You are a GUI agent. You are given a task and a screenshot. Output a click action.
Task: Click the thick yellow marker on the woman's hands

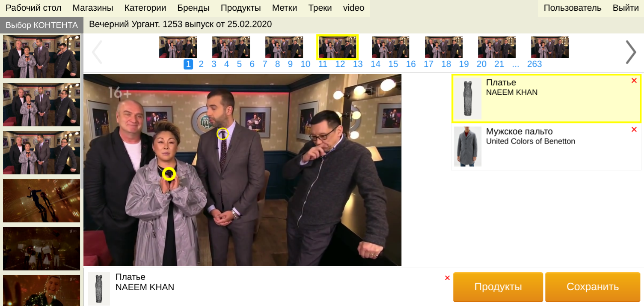pyautogui.click(x=169, y=174)
